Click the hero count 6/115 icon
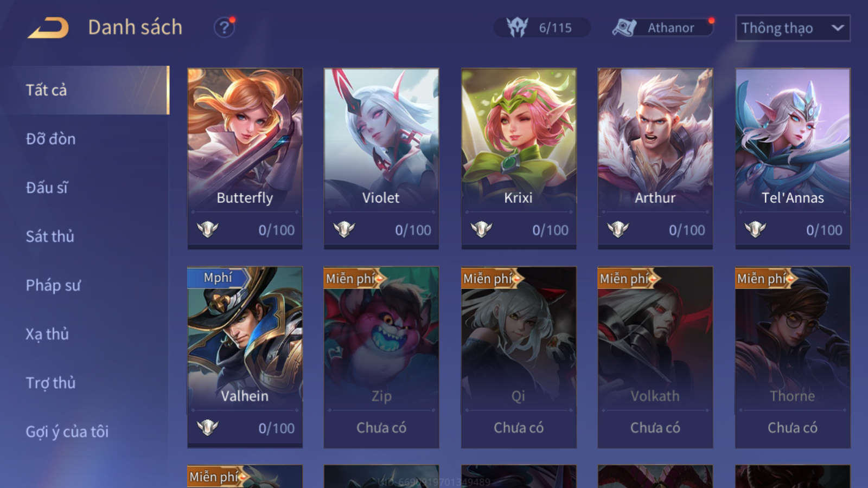Screen dimensions: 868x488 (x=517, y=27)
